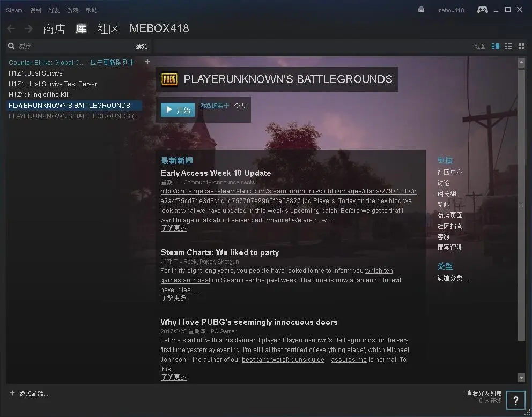
Task: Select H1Z1: King of the Kill
Action: coord(39,94)
